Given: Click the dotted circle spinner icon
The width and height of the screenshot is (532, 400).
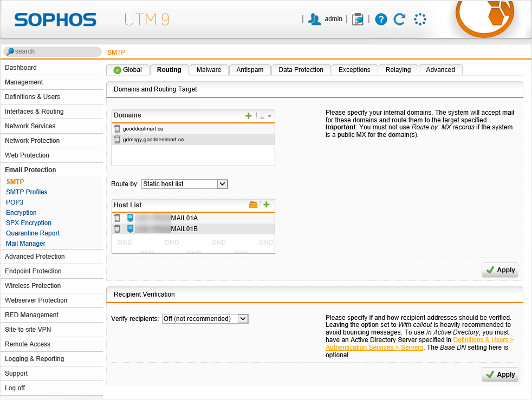Looking at the screenshot, I should (x=420, y=19).
